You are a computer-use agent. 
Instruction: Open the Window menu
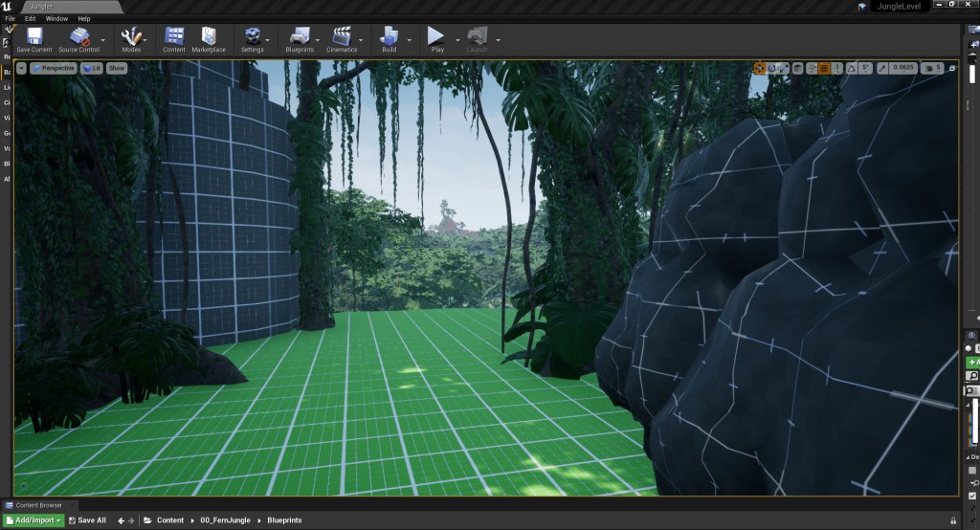[x=57, y=18]
